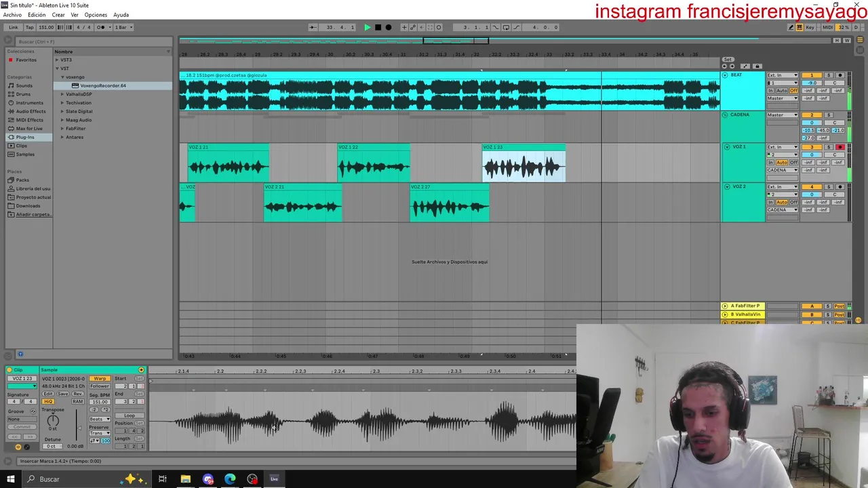Click the Tap tempo button
This screenshot has width=868, height=488.
pyautogui.click(x=29, y=27)
